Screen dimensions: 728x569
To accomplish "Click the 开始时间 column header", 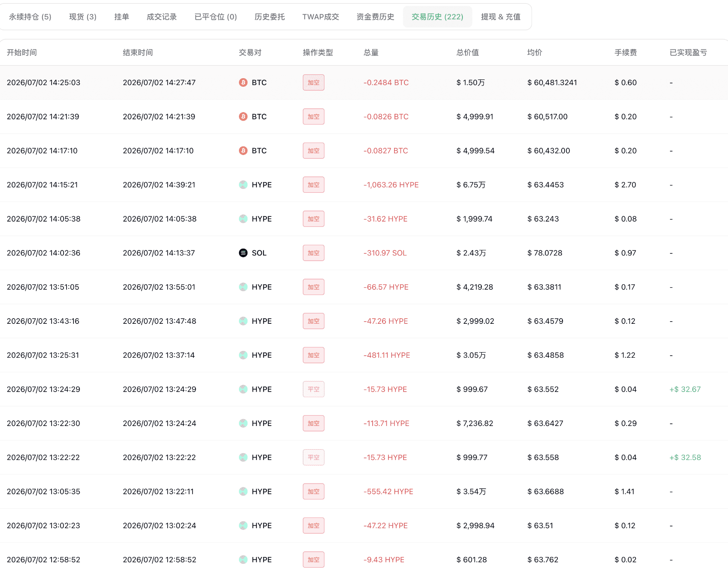I will tap(22, 52).
